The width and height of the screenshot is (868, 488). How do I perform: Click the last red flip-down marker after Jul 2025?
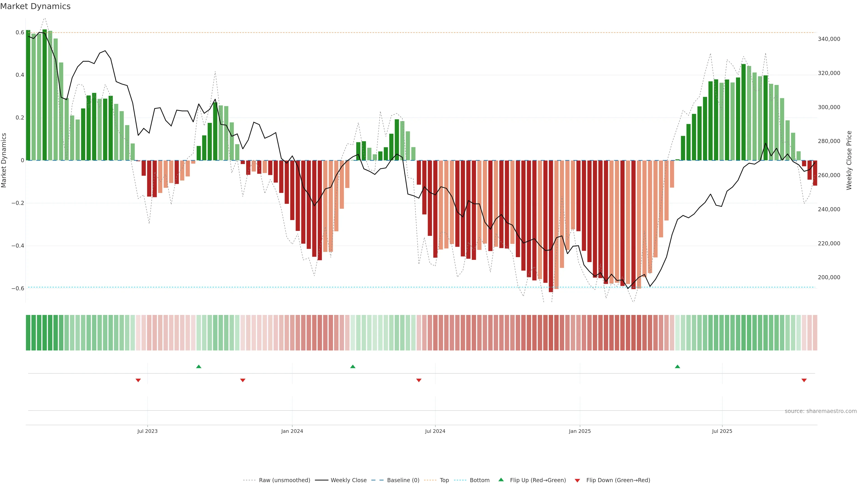804,380
